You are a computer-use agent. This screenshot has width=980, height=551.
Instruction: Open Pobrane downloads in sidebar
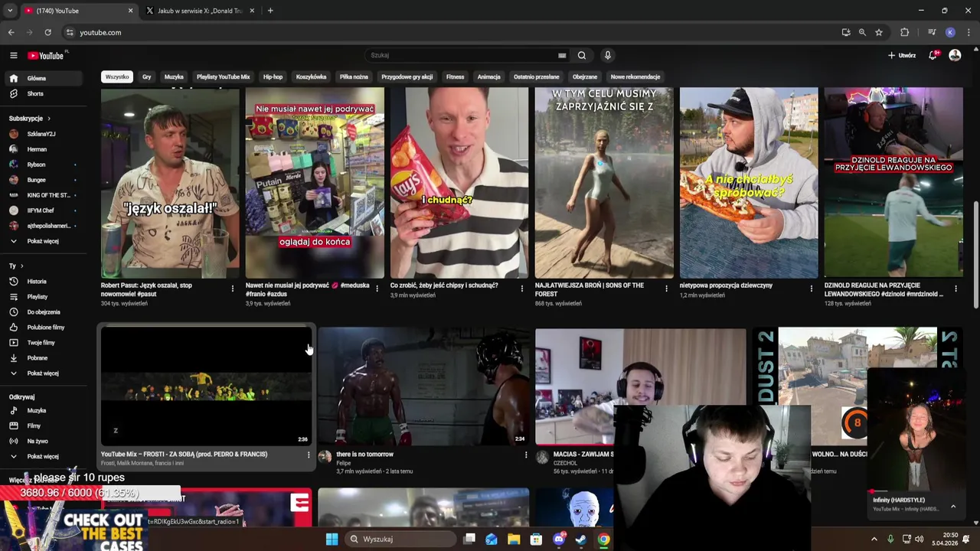coord(42,357)
